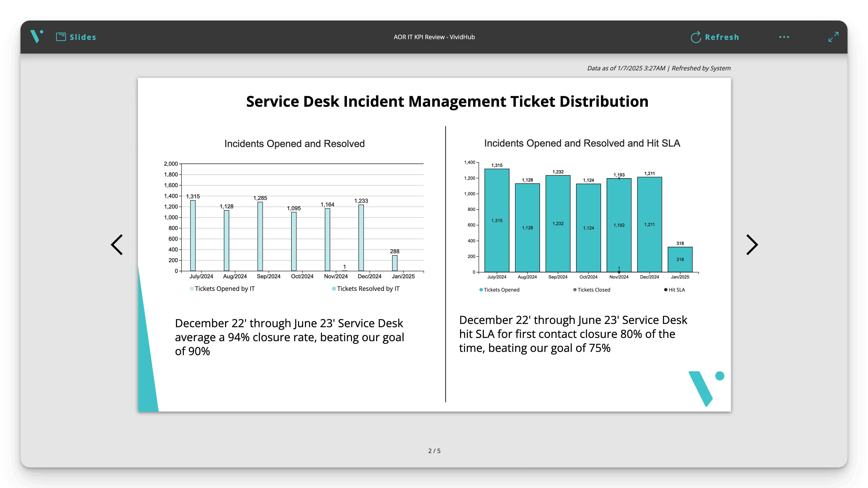The image size is (868, 488).
Task: Click the Incidents Opened and Resolved and Hit SLA title
Action: (x=582, y=143)
